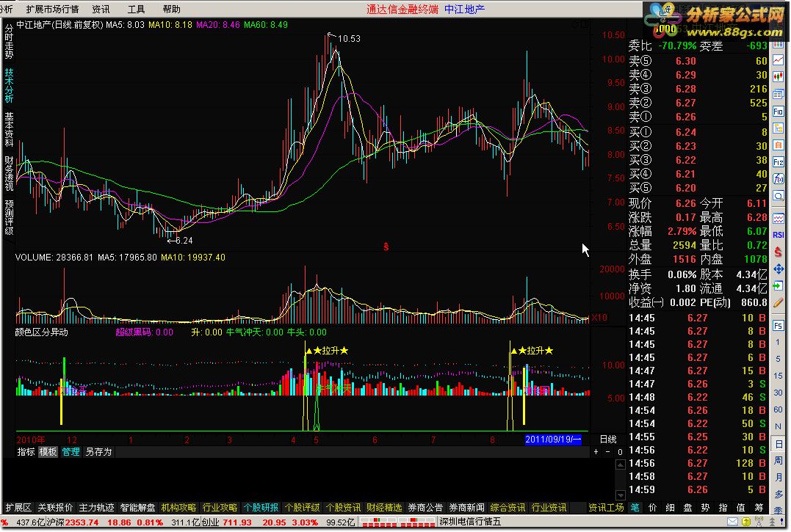Switch to Fs intraday period
The width and height of the screenshot is (791, 532).
[779, 326]
